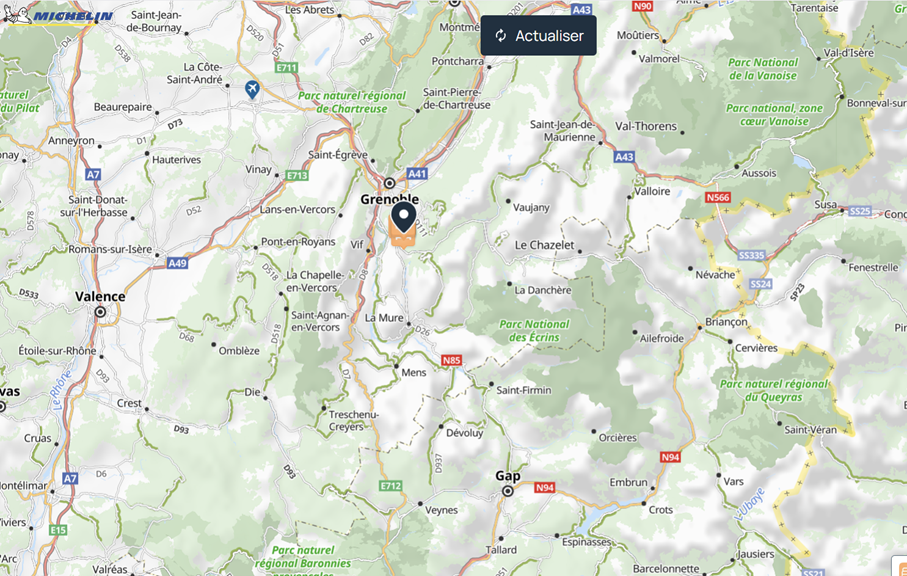Image resolution: width=907 pixels, height=576 pixels.
Task: Click the Actualiser refresh button
Action: pyautogui.click(x=538, y=35)
